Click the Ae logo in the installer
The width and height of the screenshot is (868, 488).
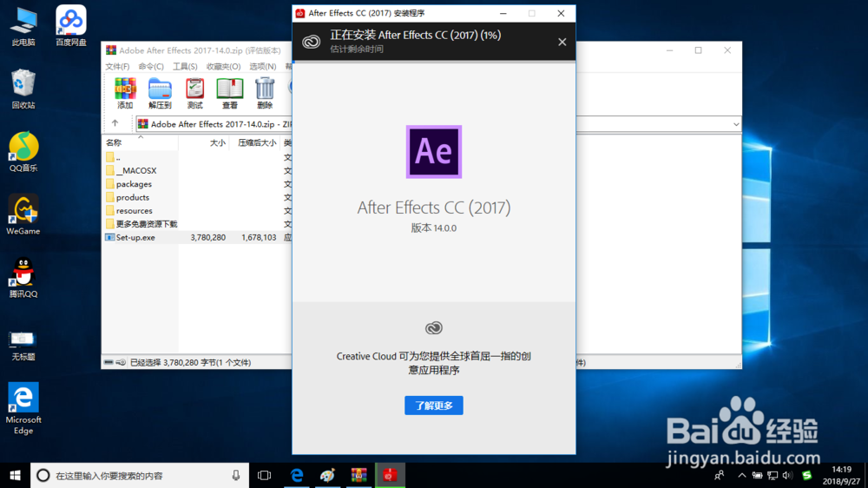tap(434, 152)
